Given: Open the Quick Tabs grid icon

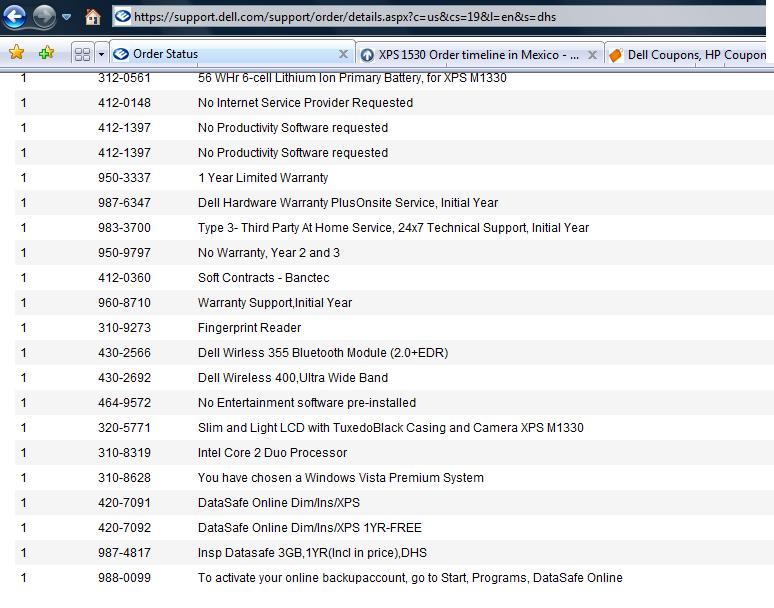Looking at the screenshot, I should tap(82, 54).
